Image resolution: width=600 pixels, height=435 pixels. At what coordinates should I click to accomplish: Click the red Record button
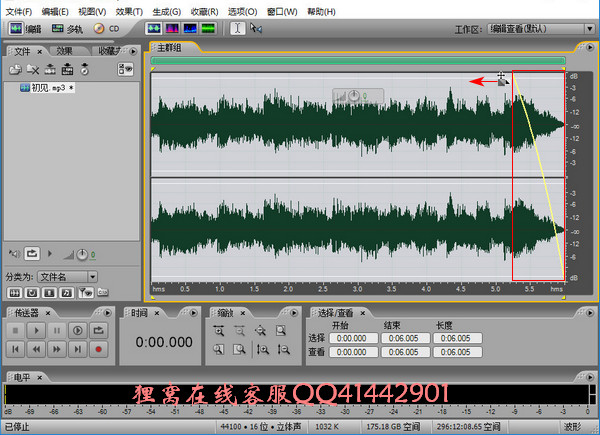[98, 349]
